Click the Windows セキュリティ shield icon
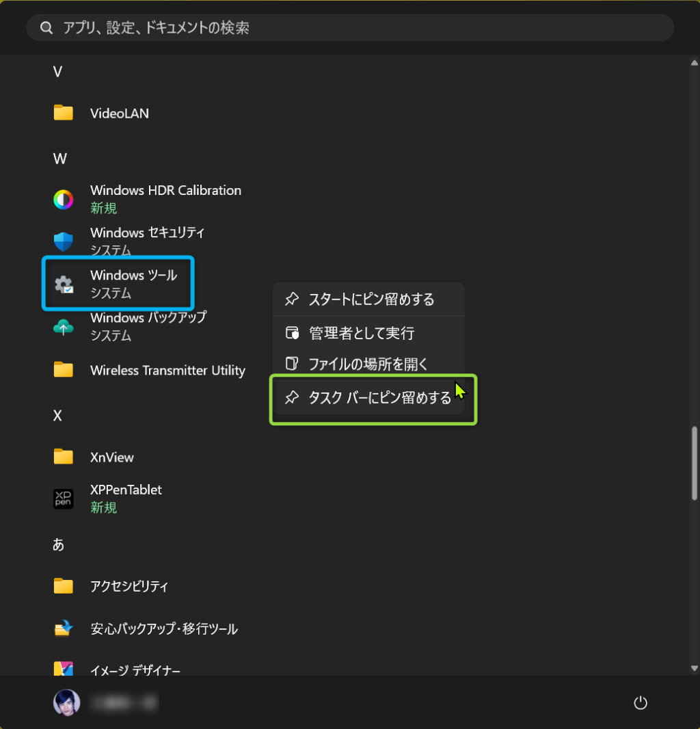 click(x=64, y=241)
